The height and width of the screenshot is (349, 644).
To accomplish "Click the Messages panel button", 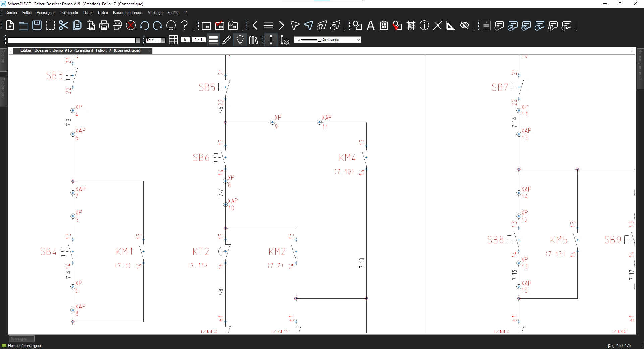I will [x=21, y=339].
